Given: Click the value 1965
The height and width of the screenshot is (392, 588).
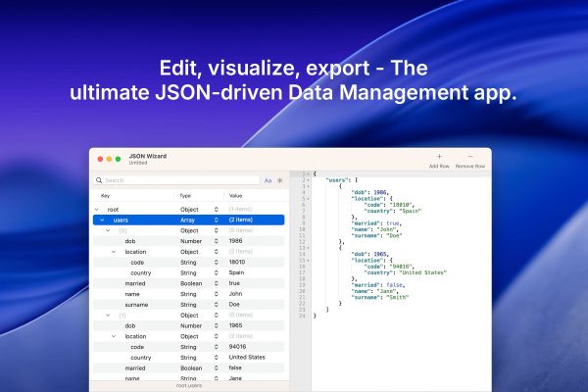Looking at the screenshot, I should (235, 325).
